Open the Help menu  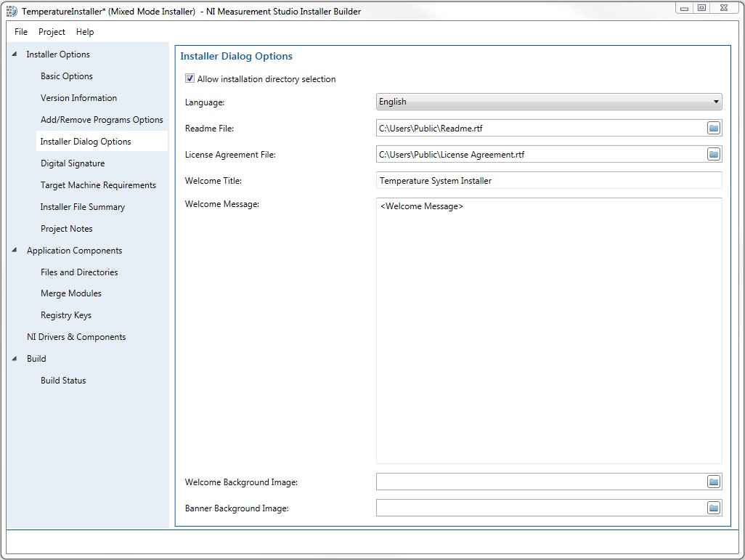pos(84,32)
